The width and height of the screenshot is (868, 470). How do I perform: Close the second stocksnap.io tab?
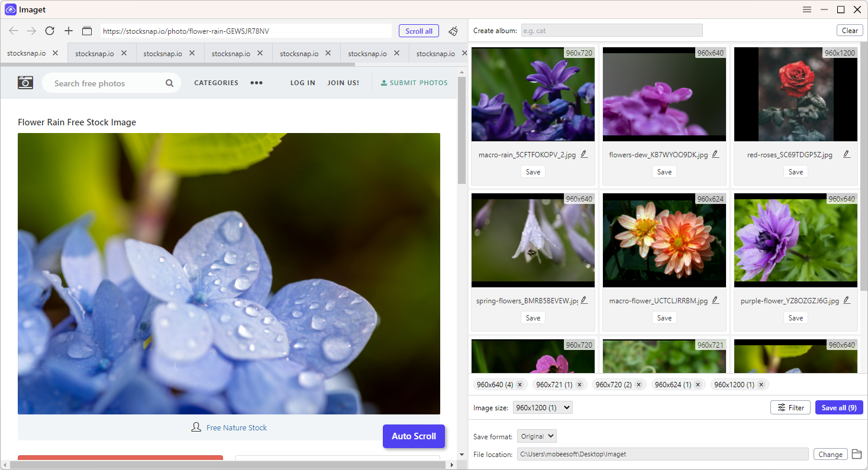[x=124, y=53]
